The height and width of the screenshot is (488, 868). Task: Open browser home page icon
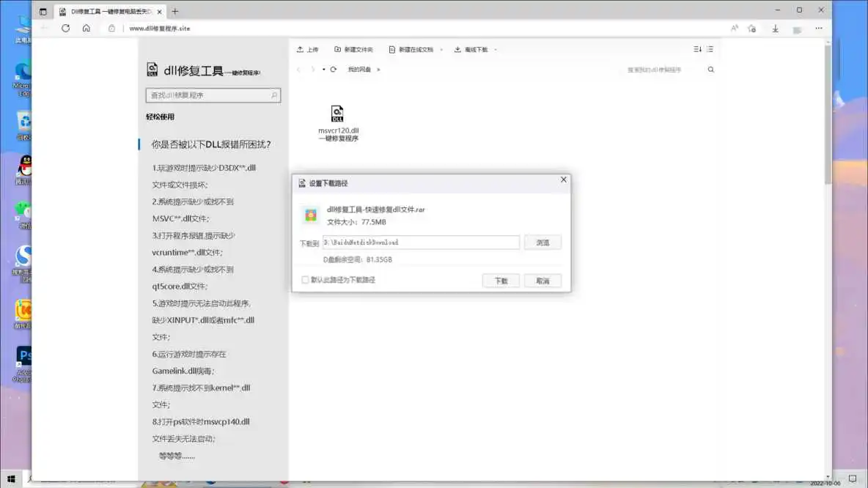86,28
